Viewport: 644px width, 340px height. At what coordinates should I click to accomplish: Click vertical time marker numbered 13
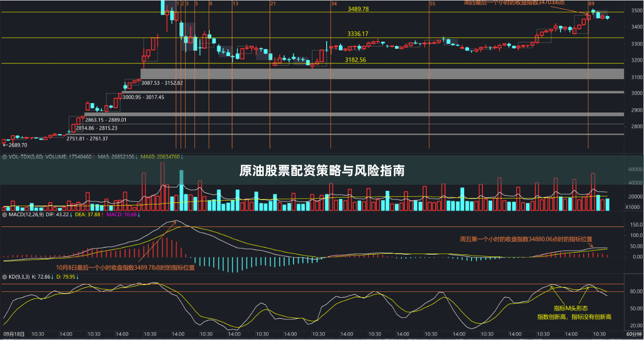pos(235,3)
